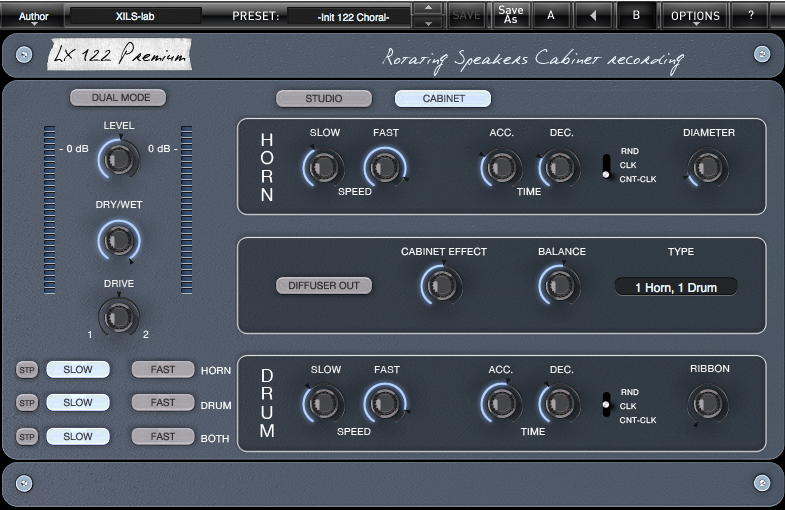The width and height of the screenshot is (785, 510).
Task: Click the Horn Diameter knob
Action: point(708,166)
